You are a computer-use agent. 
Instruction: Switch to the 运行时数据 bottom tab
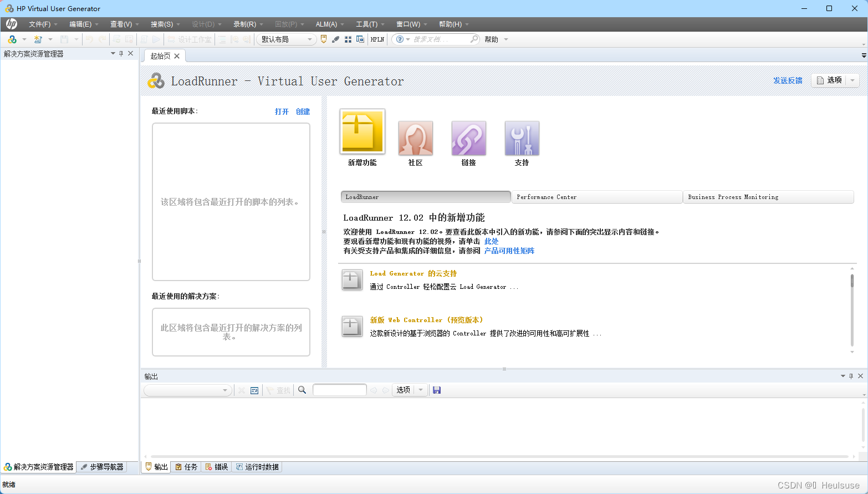[x=258, y=467]
